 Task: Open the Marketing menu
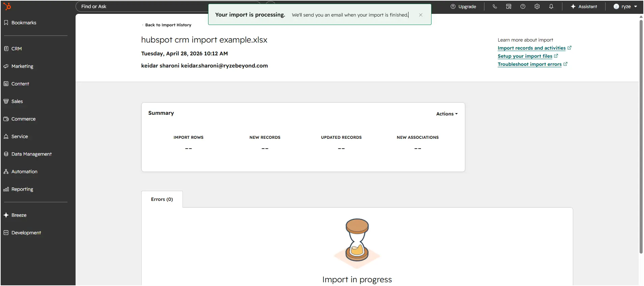click(22, 66)
